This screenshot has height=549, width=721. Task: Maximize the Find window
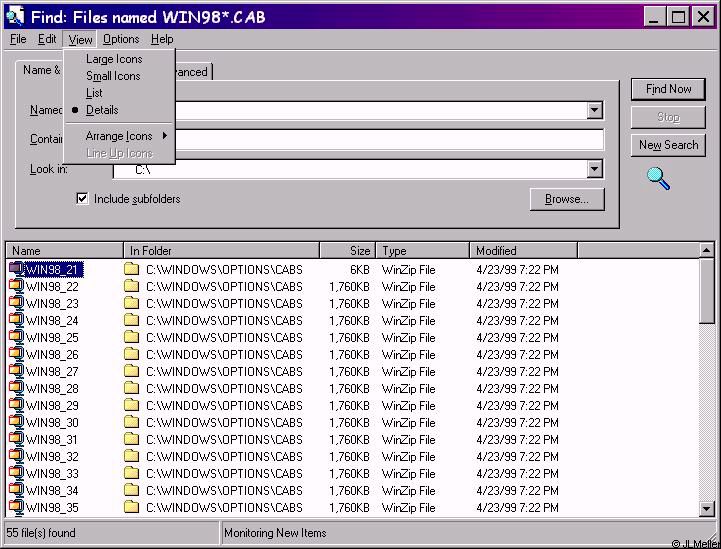tap(678, 17)
